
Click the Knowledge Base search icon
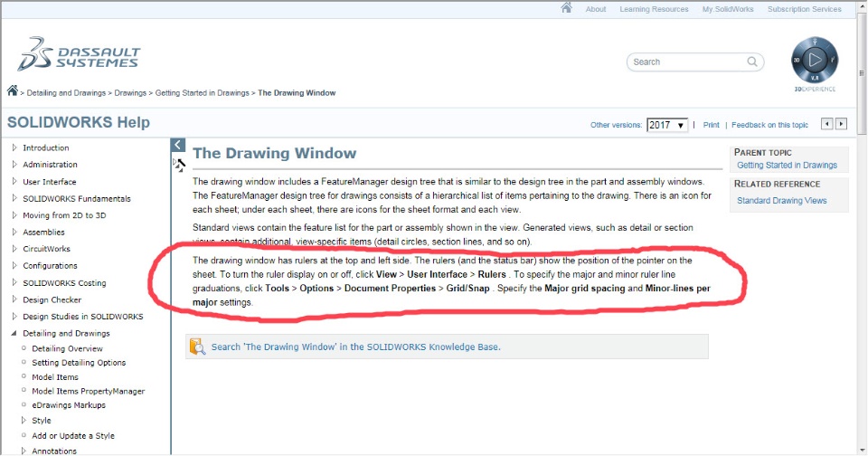pyautogui.click(x=197, y=347)
